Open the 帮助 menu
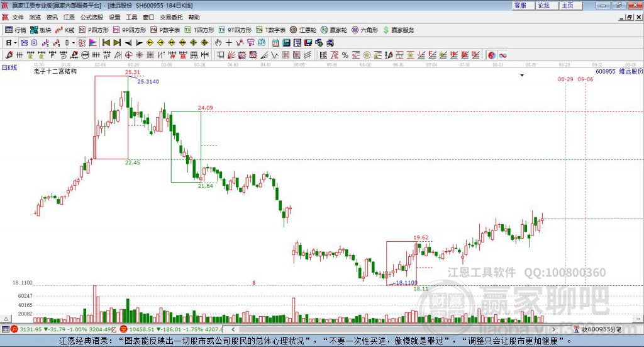 click(194, 17)
